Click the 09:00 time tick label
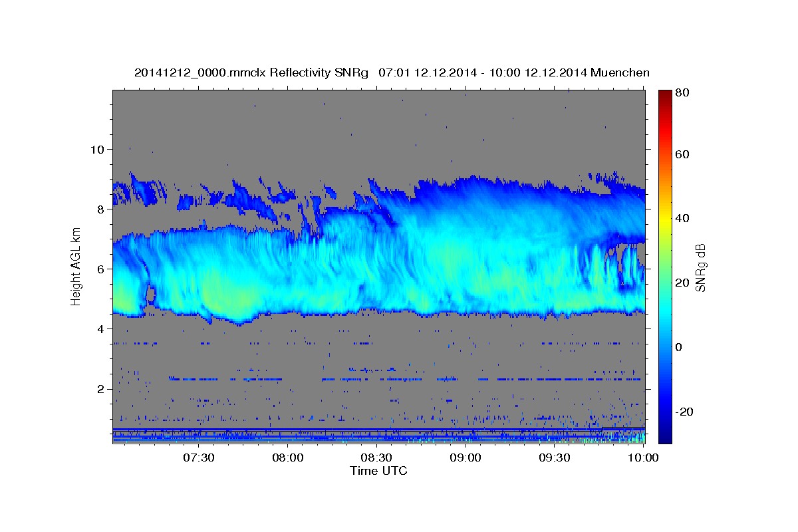Screen dimensions: 798x532 (465, 458)
